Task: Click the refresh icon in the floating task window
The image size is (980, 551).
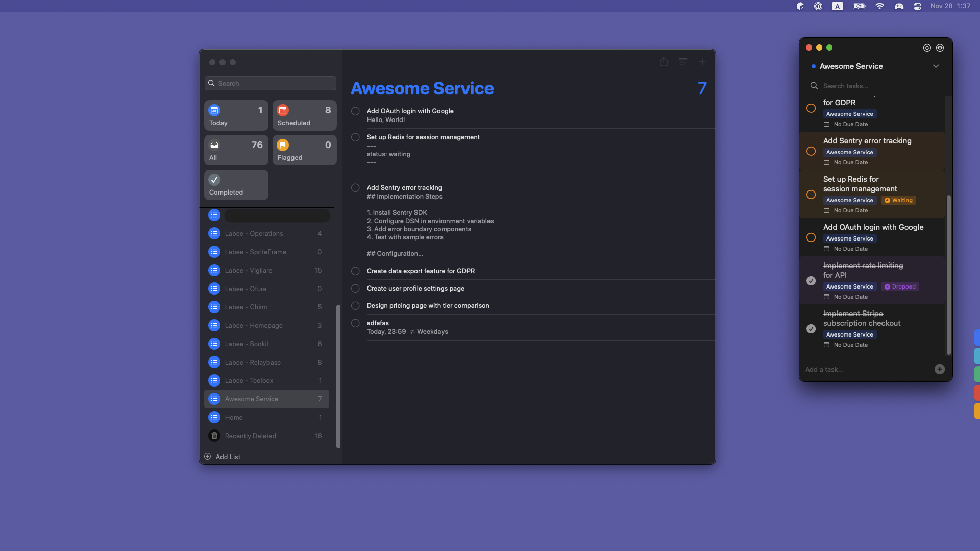Action: tap(927, 47)
